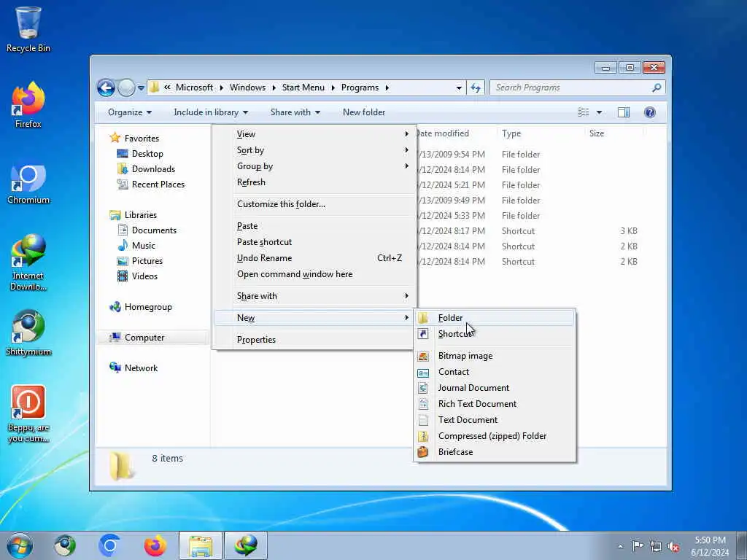Open the toolbar Share with dropdown
The width and height of the screenshot is (747, 560).
pos(295,112)
